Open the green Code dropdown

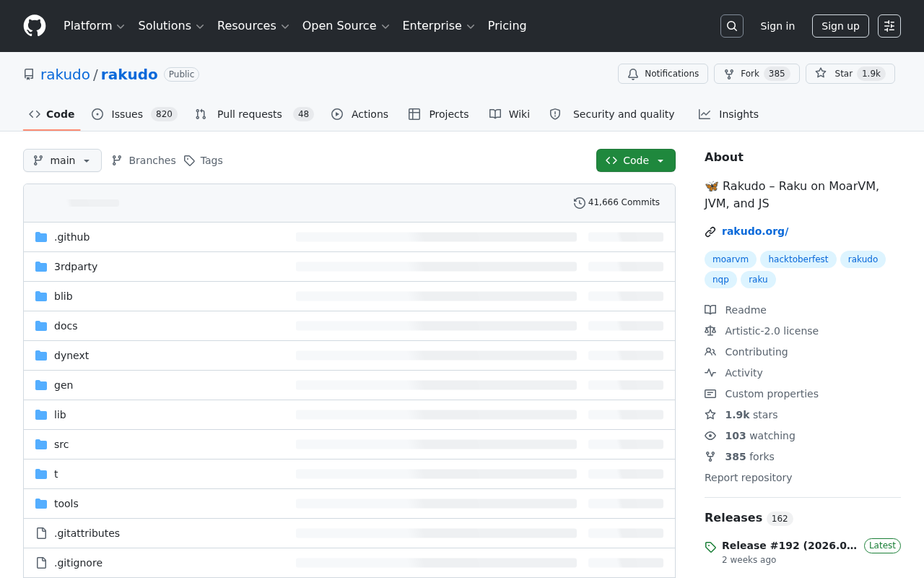click(x=636, y=160)
